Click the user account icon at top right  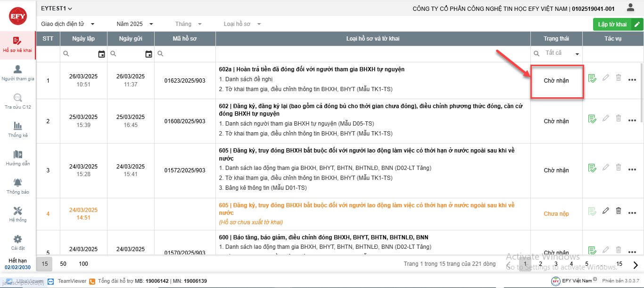(630, 8)
